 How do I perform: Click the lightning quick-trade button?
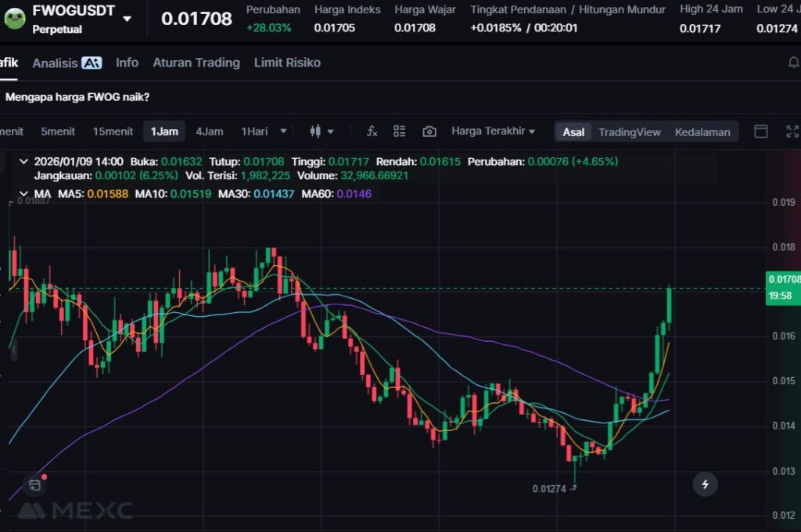(x=705, y=484)
